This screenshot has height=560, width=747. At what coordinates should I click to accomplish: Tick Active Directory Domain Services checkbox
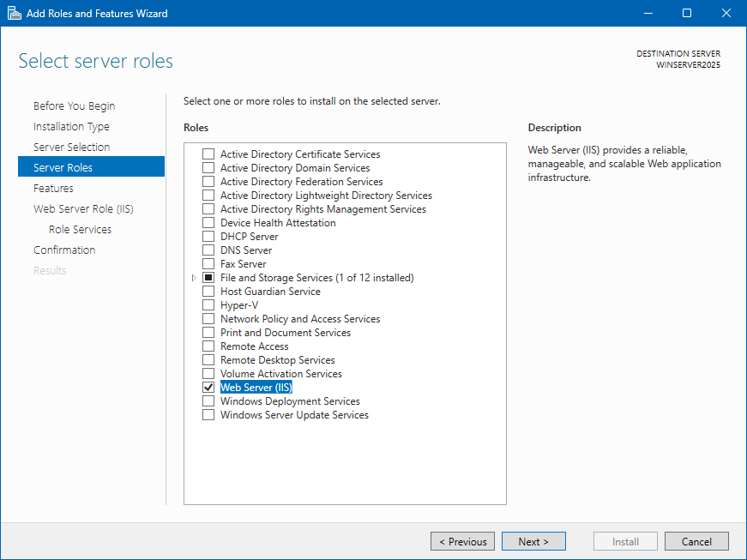208,168
